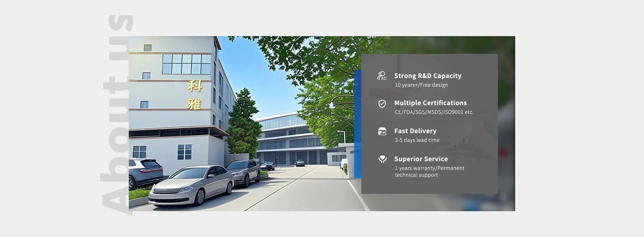Viewport: 644px width, 237px height.
Task: Select the "Multiple Certifications" heading
Action: (431, 103)
